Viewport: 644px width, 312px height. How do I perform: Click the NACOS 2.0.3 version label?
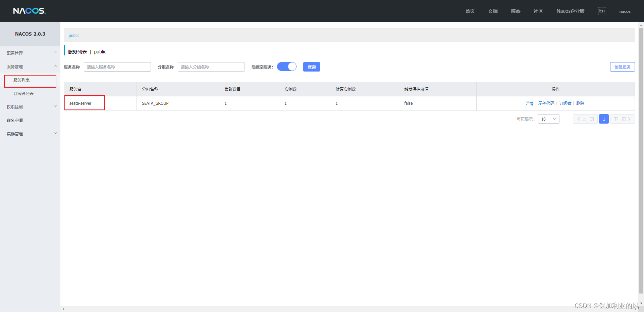(x=30, y=34)
